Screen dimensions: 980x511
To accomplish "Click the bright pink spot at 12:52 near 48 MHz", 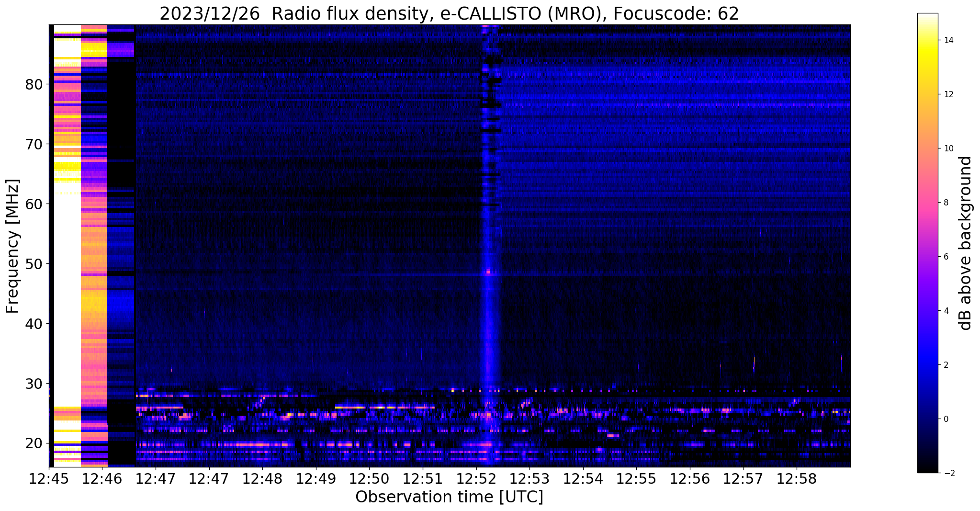I will pyautogui.click(x=488, y=272).
